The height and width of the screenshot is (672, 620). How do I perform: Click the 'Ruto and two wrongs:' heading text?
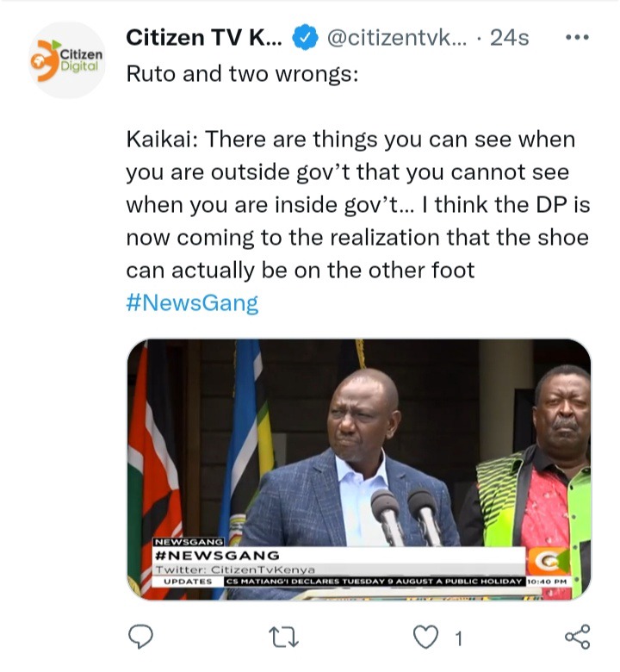tap(243, 74)
